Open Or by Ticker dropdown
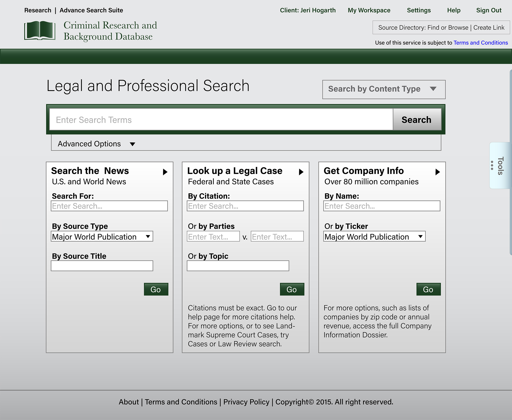 [x=374, y=236]
